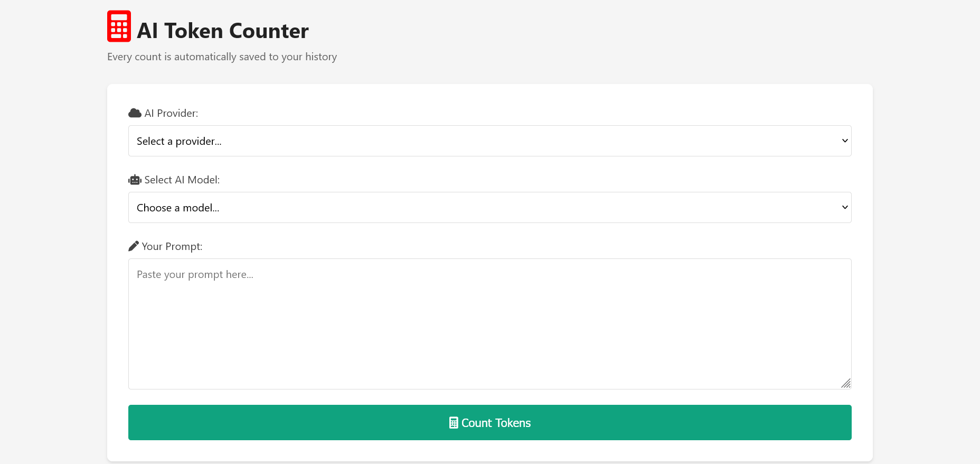
Task: Select the AI Provider label text
Action: click(x=171, y=113)
